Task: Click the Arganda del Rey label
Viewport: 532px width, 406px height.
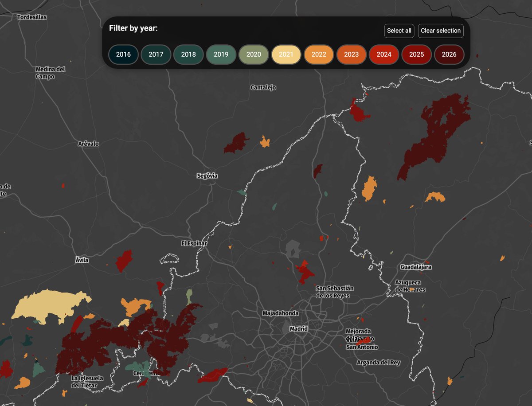Action: tap(379, 363)
